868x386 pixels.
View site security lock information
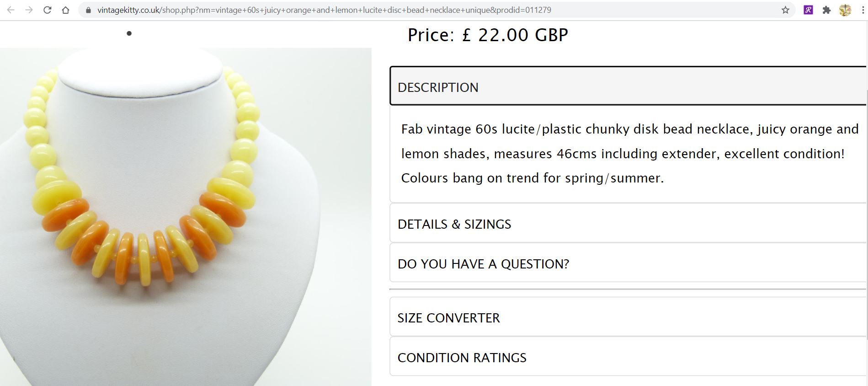pos(89,10)
